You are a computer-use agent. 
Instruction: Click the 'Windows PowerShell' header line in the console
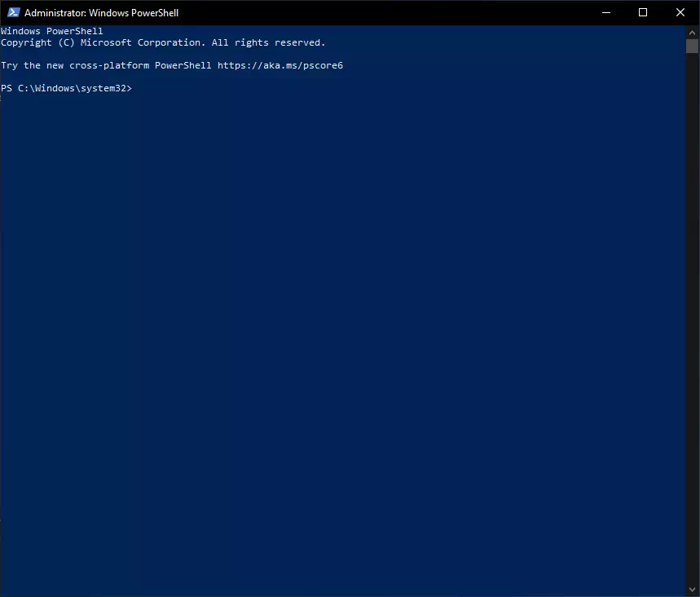click(x=52, y=31)
